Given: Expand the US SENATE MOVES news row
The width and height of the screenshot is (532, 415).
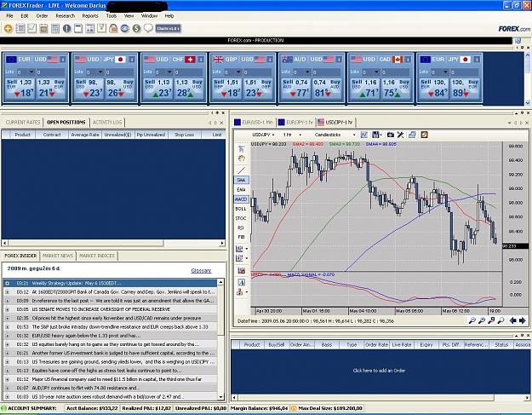Looking at the screenshot, I should coord(7,309).
